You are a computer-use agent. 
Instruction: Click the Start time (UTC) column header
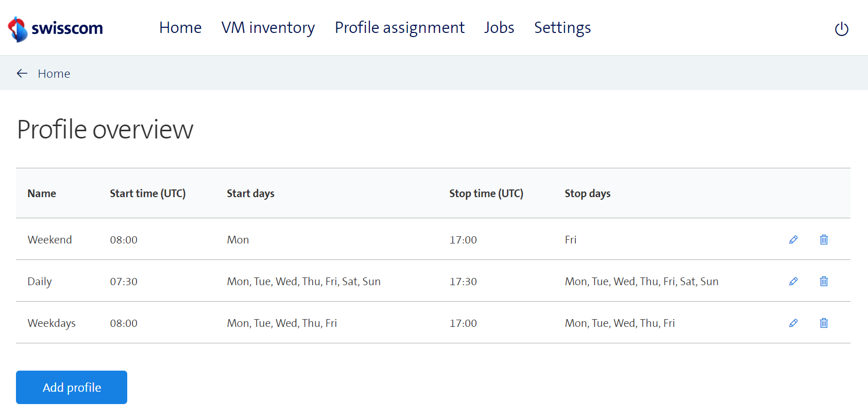pos(147,194)
